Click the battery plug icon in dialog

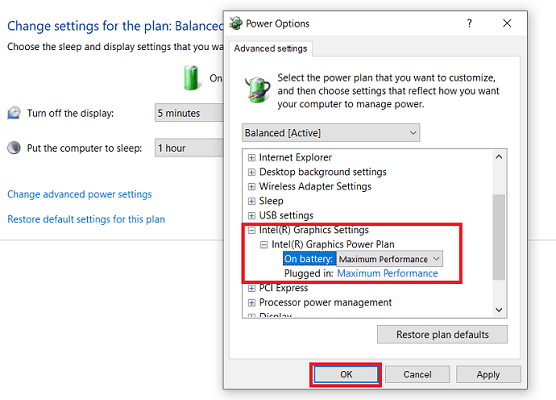pos(257,90)
